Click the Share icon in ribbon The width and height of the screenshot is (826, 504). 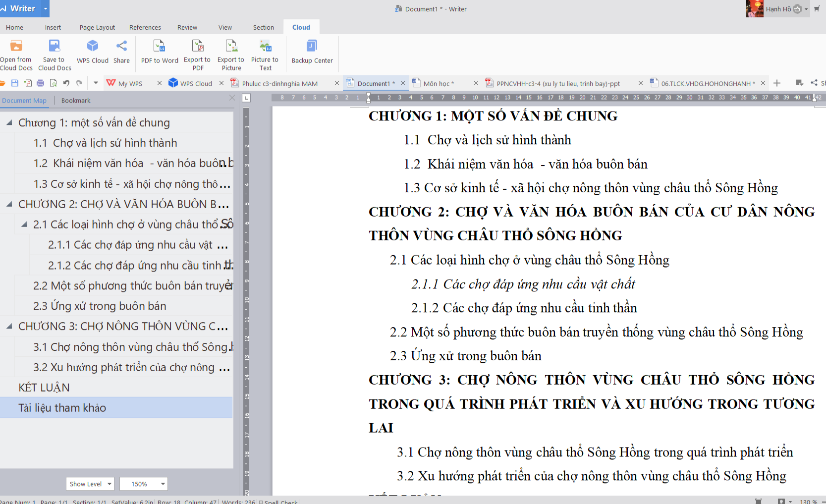121,52
